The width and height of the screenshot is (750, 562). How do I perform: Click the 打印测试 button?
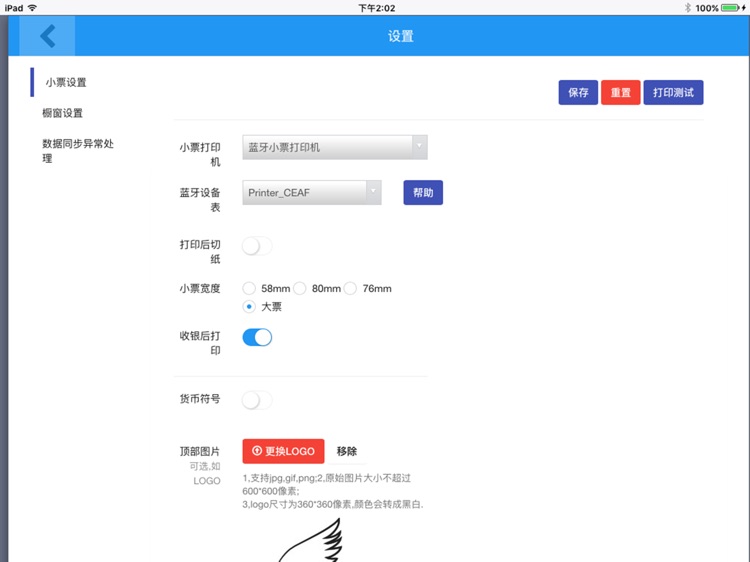[673, 92]
